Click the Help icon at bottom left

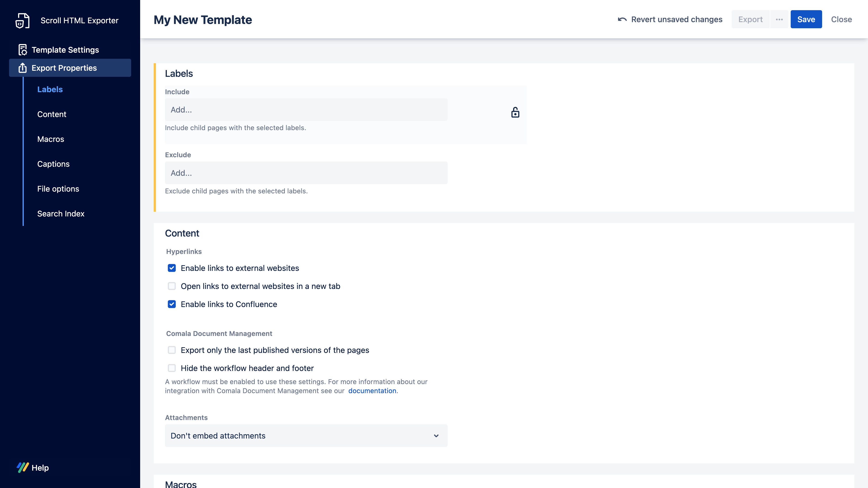[22, 467]
